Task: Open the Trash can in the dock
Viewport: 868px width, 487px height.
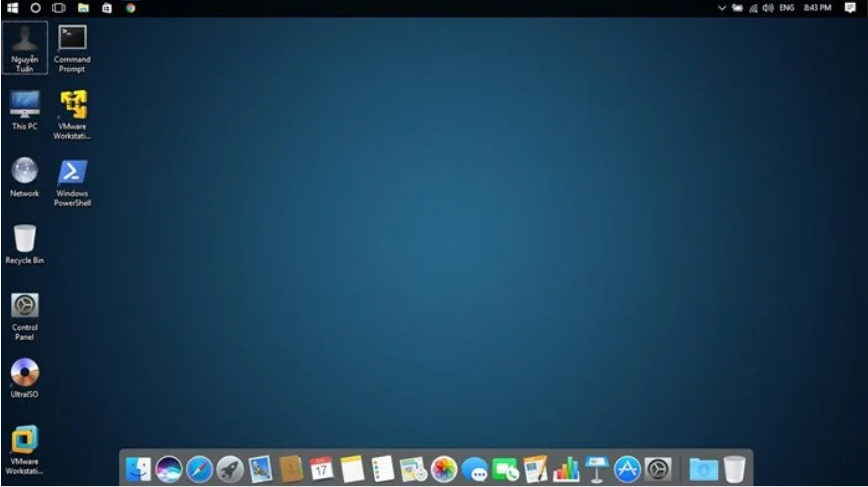Action: pos(735,469)
